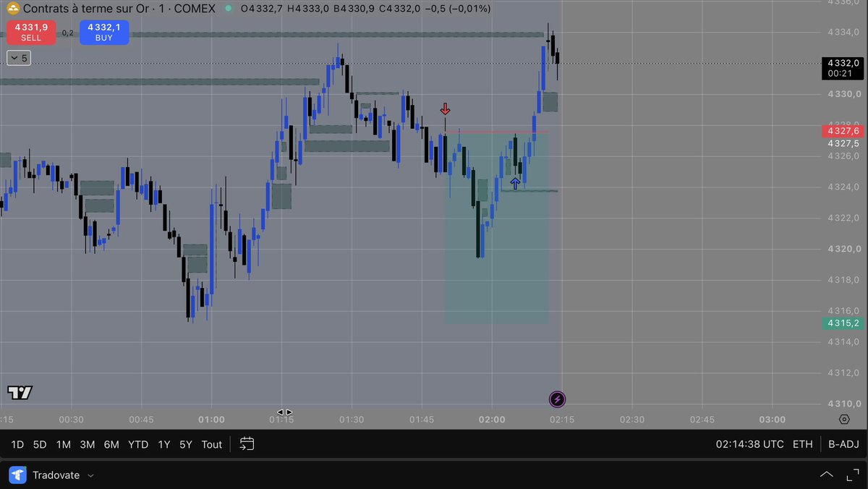Select the red sell arrow trade marker

(x=445, y=109)
